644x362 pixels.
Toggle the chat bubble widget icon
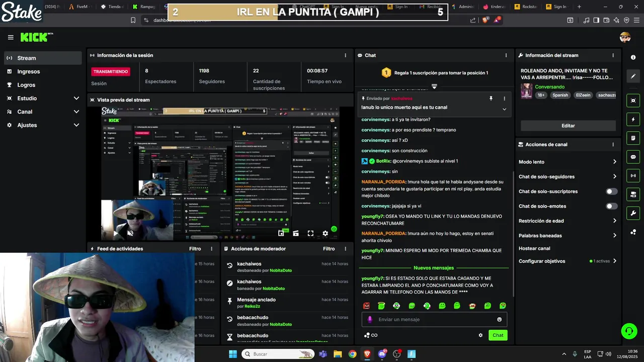pos(633,157)
